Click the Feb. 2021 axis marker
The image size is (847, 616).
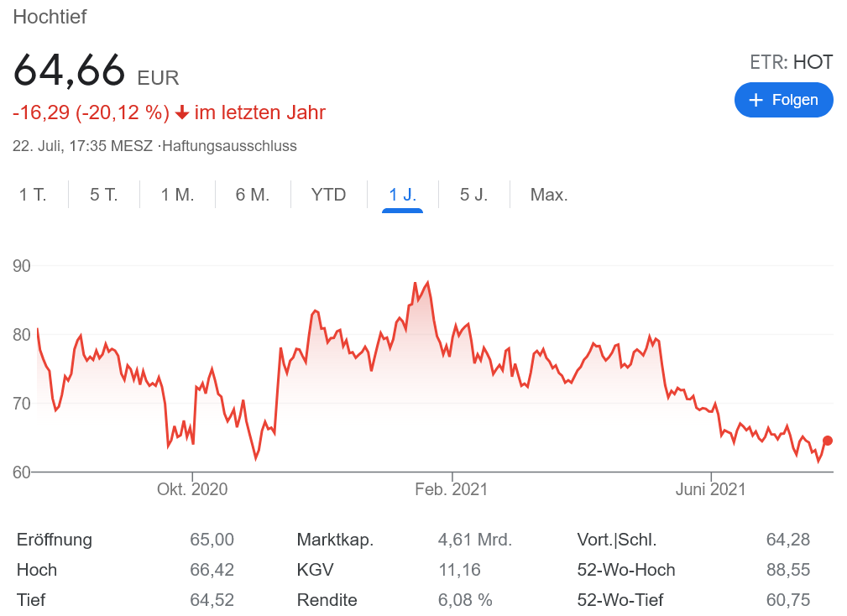(452, 489)
